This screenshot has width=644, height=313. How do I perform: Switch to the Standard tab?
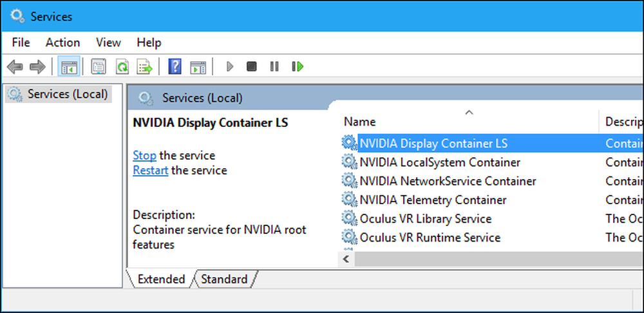point(224,279)
